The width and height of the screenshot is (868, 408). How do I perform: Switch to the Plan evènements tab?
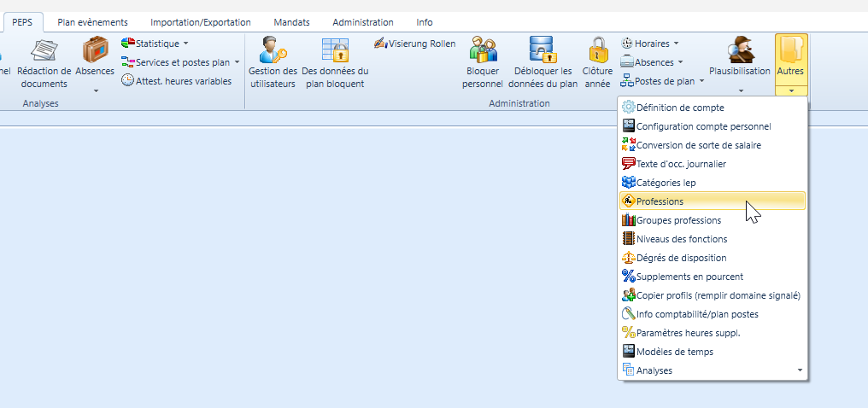92,22
